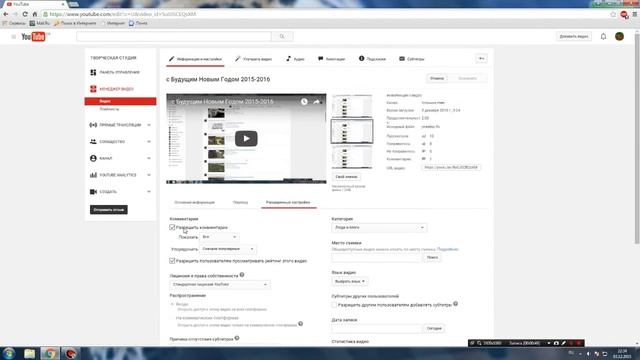Click the Прямые трансляции sidebar icon
This screenshot has width=640, height=360.
(x=93, y=125)
